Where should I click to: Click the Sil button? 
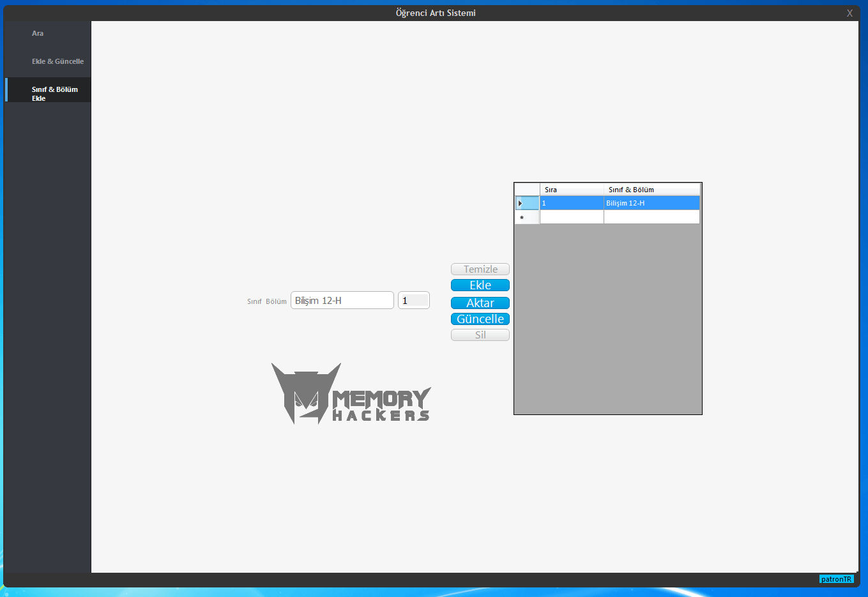click(x=480, y=335)
